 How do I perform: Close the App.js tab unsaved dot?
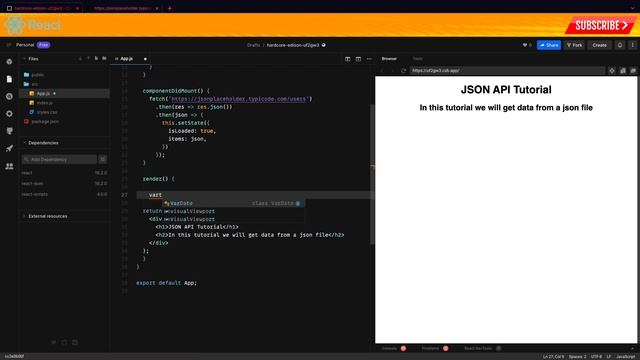(145, 59)
